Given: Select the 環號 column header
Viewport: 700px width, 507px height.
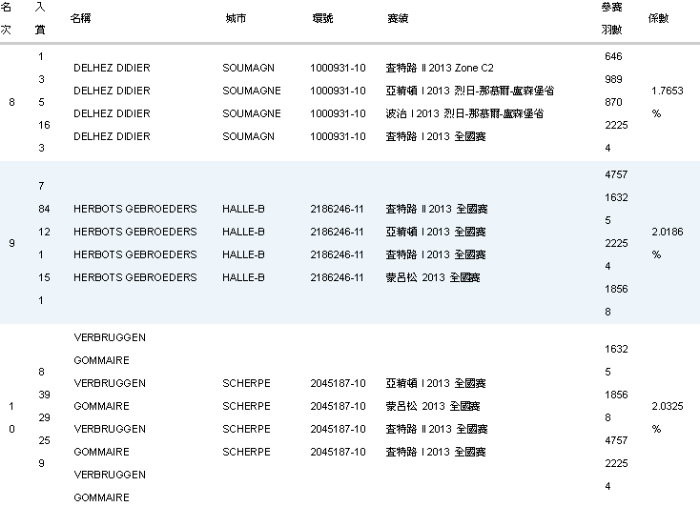Looking at the screenshot, I should [x=322, y=20].
